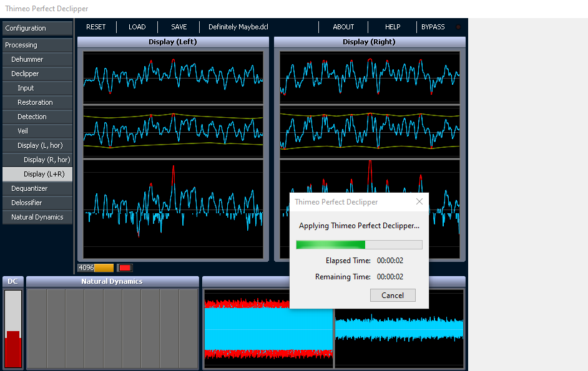Click the Natural Dynamics band meters
The height and width of the screenshot is (371, 588).
112,329
